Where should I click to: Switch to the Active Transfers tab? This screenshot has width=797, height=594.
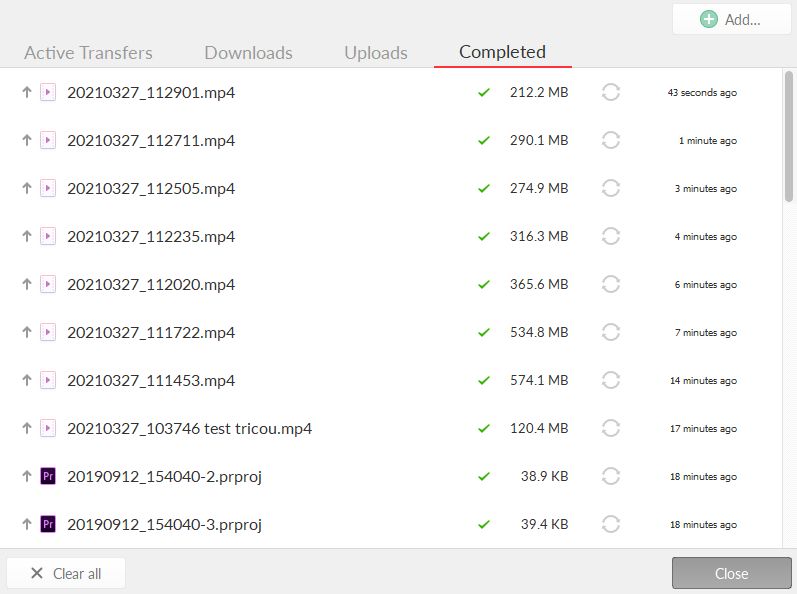[88, 53]
